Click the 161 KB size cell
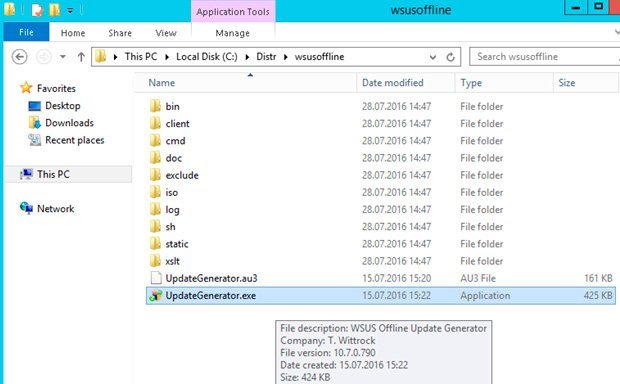The image size is (620, 384). tap(598, 278)
